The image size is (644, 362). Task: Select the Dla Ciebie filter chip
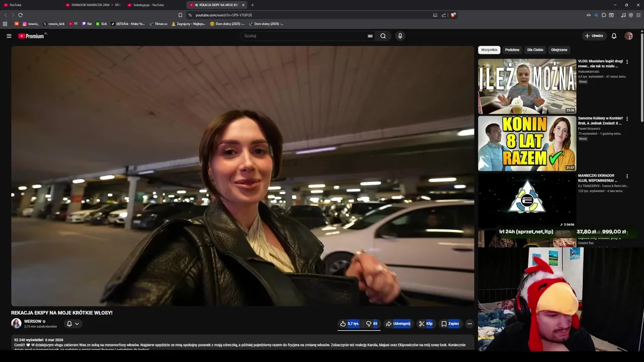pyautogui.click(x=535, y=50)
